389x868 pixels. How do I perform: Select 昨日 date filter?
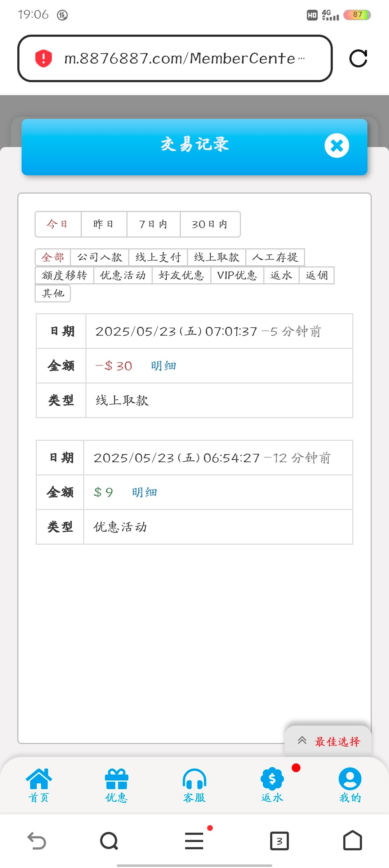click(104, 224)
